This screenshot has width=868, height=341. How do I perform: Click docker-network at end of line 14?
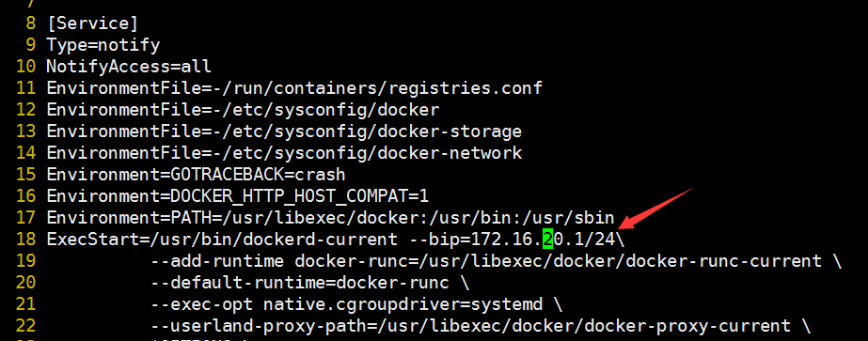450,152
